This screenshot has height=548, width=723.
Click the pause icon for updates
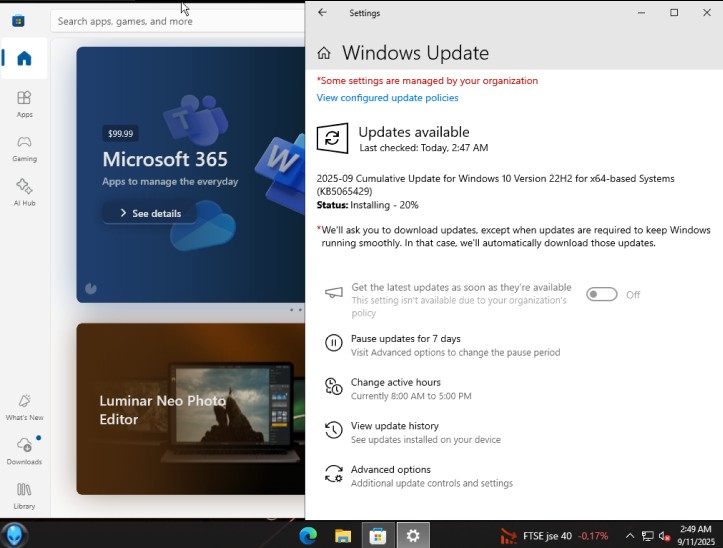[x=334, y=343]
